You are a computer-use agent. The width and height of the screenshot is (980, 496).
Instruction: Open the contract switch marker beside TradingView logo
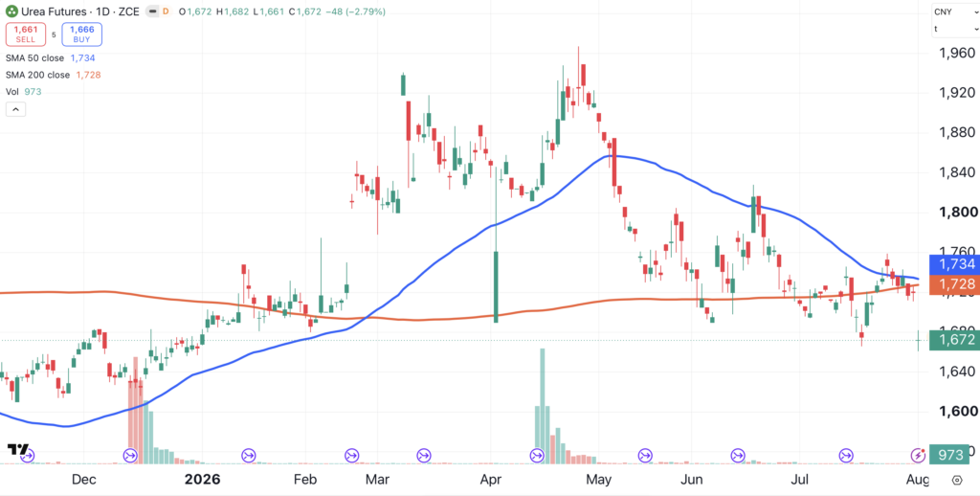pos(28,456)
